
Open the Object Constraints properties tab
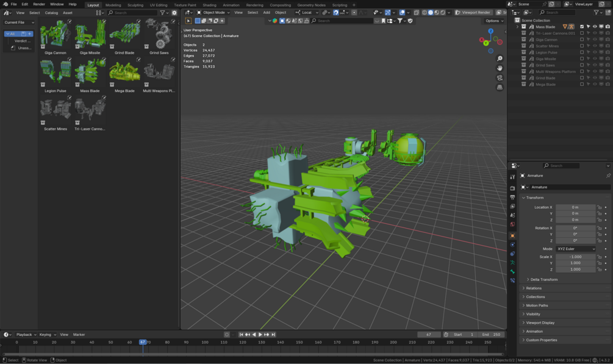[512, 254]
